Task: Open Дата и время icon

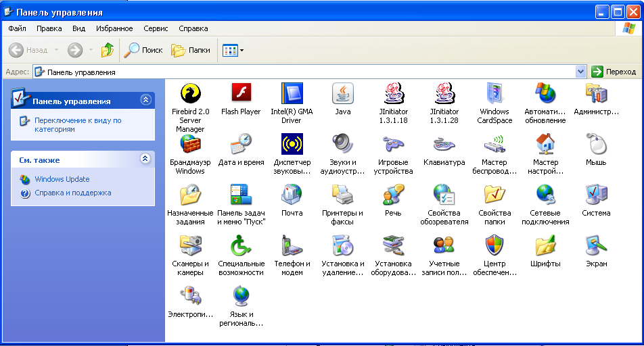Action: pyautogui.click(x=241, y=145)
